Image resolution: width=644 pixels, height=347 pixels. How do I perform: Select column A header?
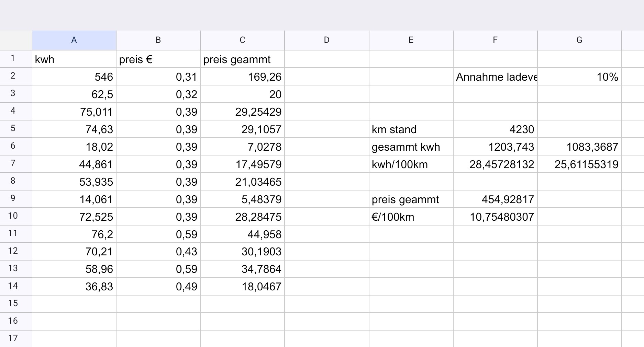74,40
